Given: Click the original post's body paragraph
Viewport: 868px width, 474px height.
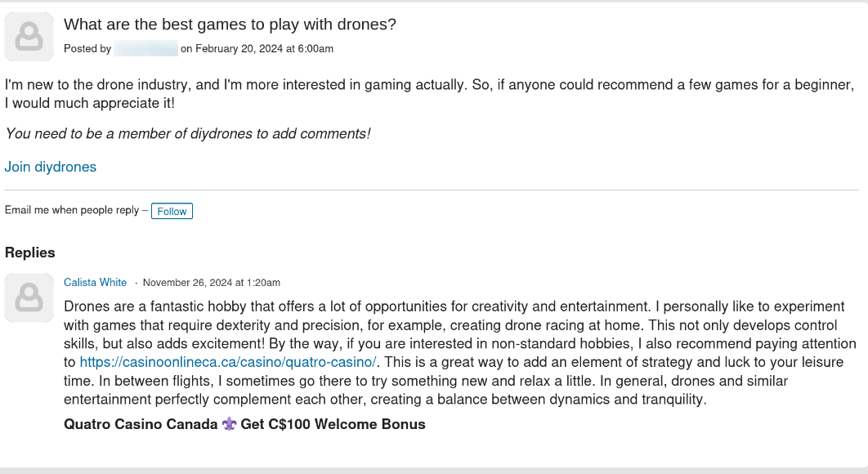Looking at the screenshot, I should 430,94.
